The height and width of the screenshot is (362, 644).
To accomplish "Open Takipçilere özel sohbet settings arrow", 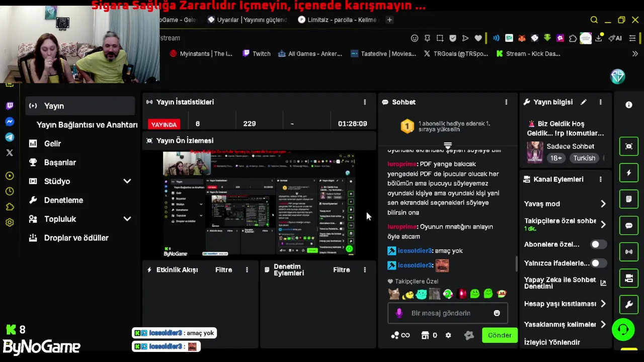I will click(603, 225).
